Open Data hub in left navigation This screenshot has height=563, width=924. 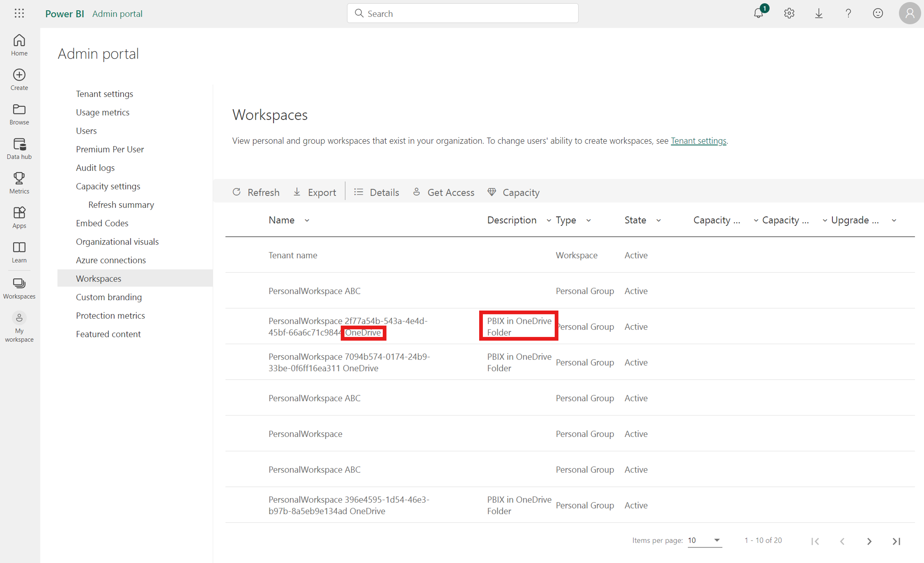point(19,148)
